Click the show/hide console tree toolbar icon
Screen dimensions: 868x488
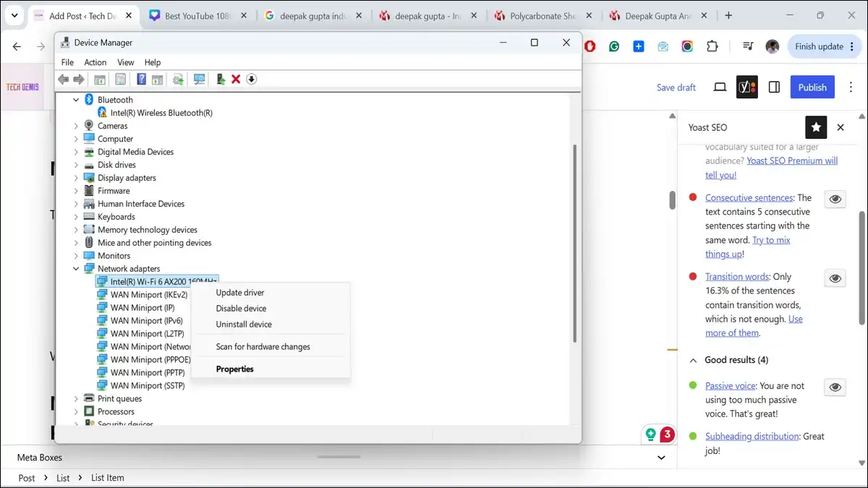[100, 80]
